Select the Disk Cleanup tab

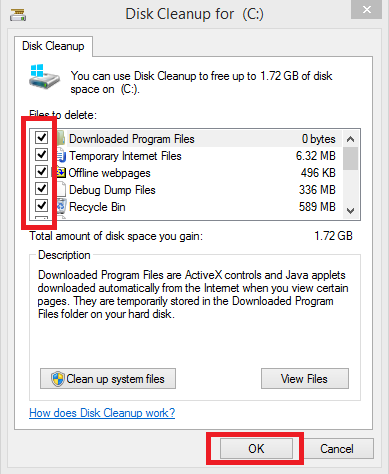click(53, 46)
